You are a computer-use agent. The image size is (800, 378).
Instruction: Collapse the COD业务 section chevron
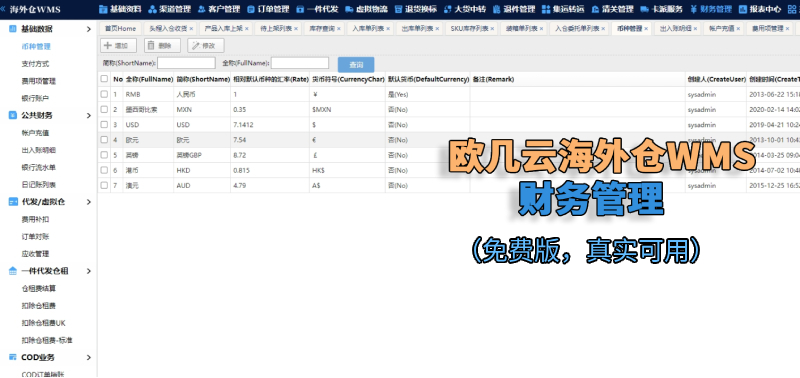pos(89,357)
